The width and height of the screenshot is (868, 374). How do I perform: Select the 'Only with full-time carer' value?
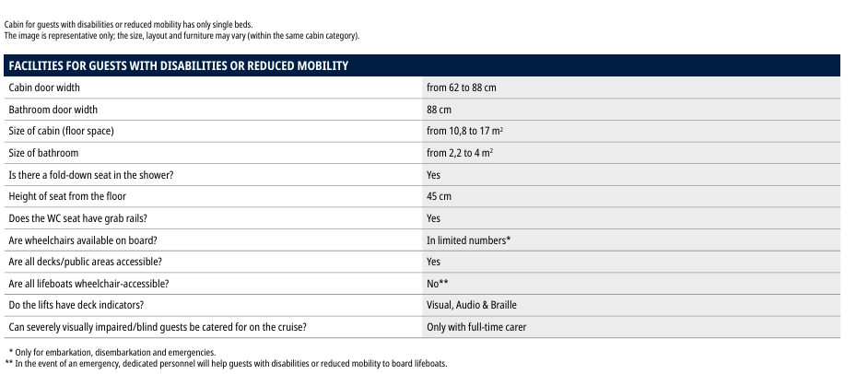tap(476, 327)
